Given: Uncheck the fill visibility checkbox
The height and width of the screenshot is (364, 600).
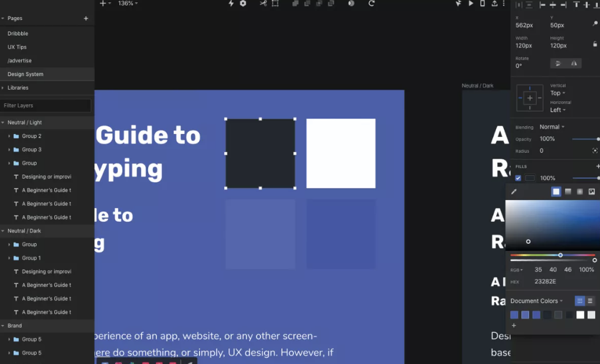Looking at the screenshot, I should point(519,178).
